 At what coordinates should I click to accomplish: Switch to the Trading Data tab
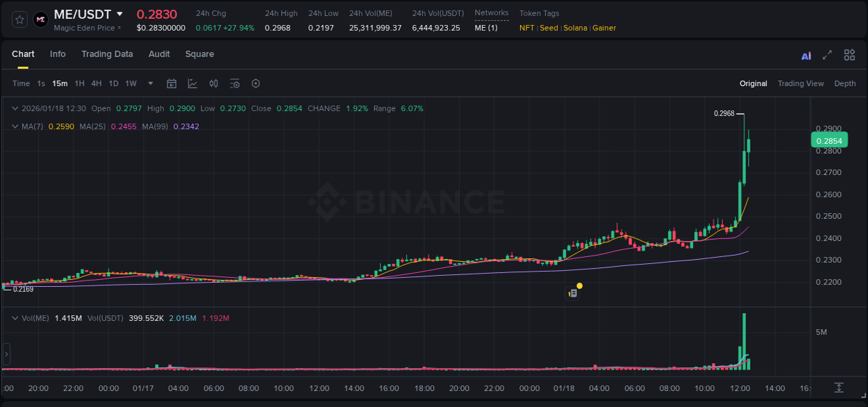107,54
